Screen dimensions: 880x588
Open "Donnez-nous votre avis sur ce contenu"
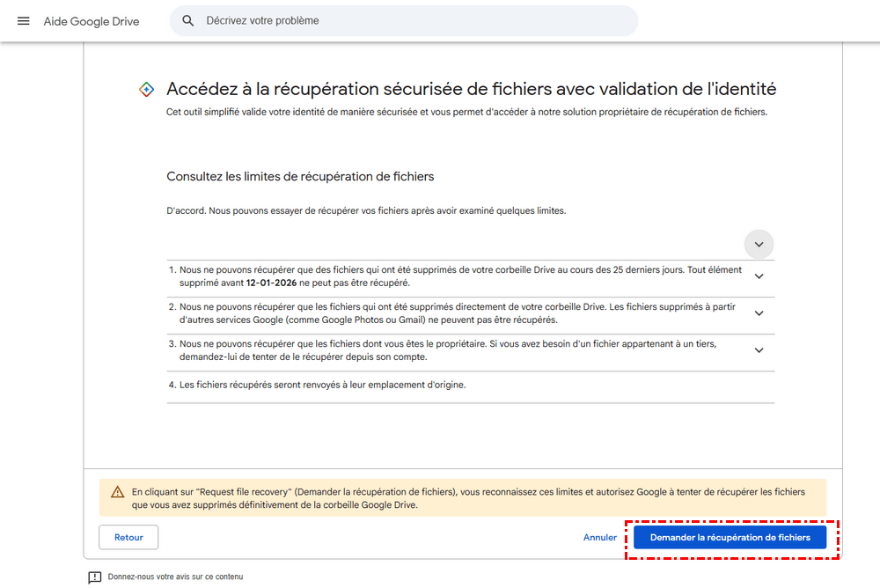click(175, 577)
